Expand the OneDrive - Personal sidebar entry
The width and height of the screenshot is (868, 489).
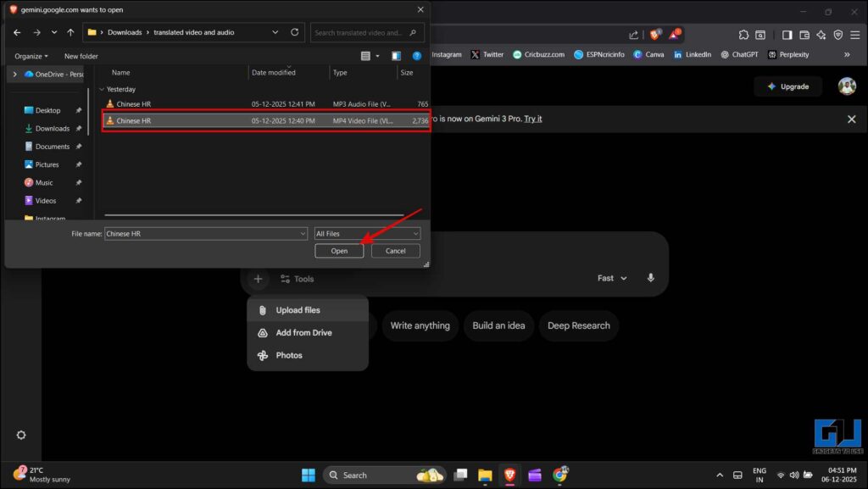14,74
